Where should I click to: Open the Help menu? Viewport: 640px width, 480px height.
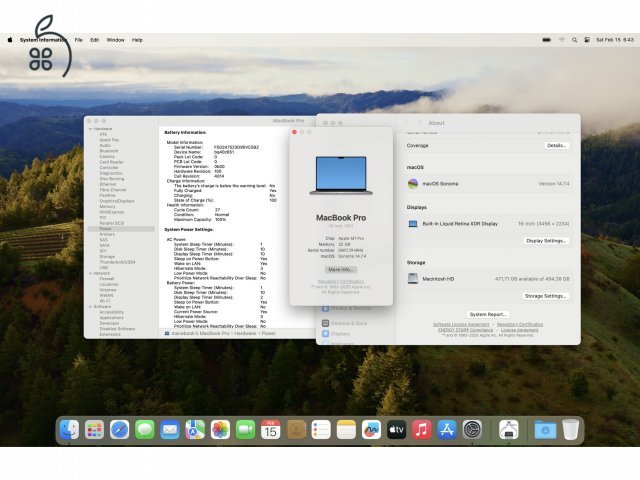(x=137, y=40)
